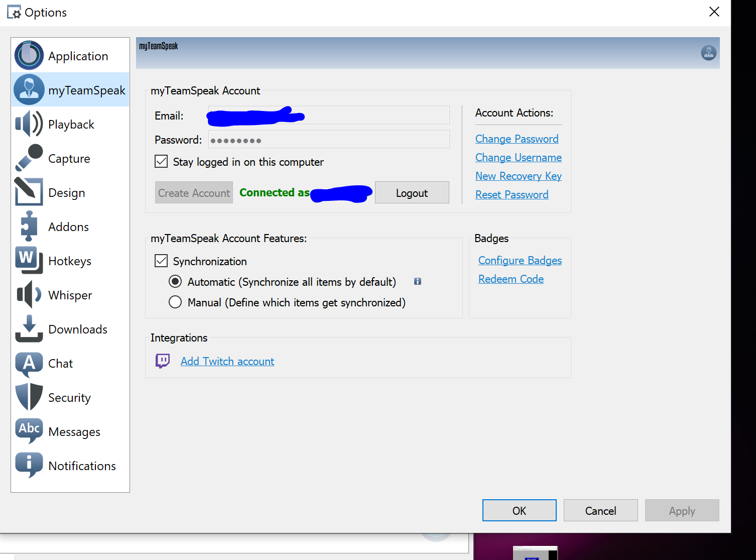
Task: Click the Logout button
Action: 412,193
